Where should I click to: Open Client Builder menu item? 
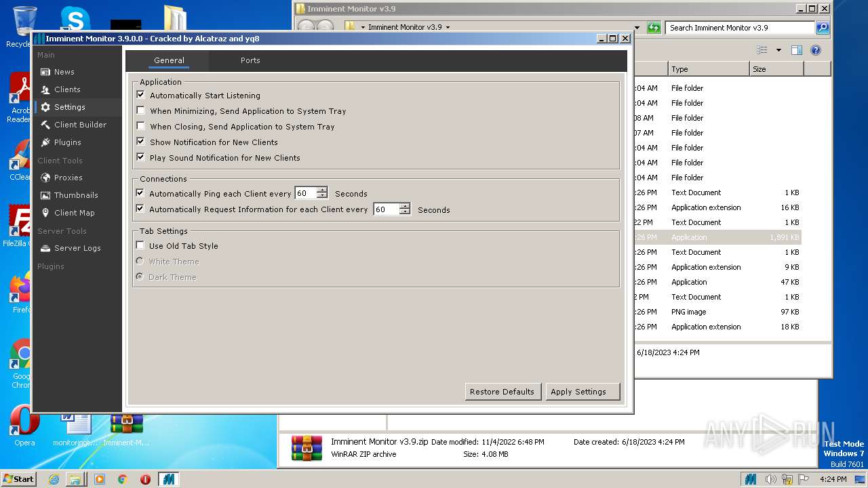80,125
